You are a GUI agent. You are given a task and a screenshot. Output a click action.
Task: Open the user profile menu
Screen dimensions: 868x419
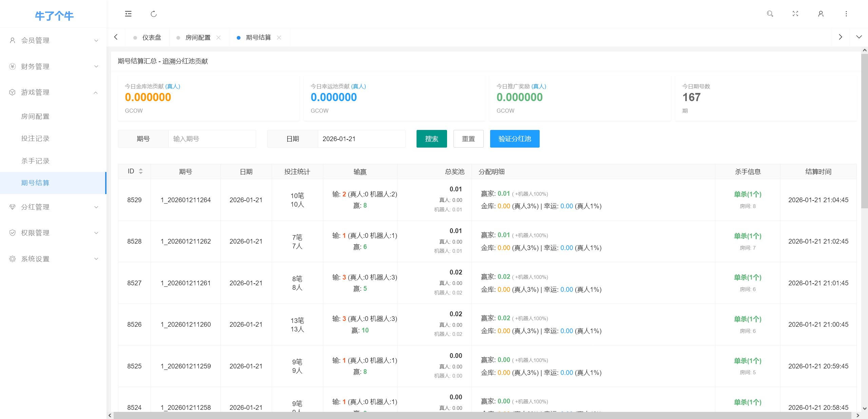tap(821, 14)
